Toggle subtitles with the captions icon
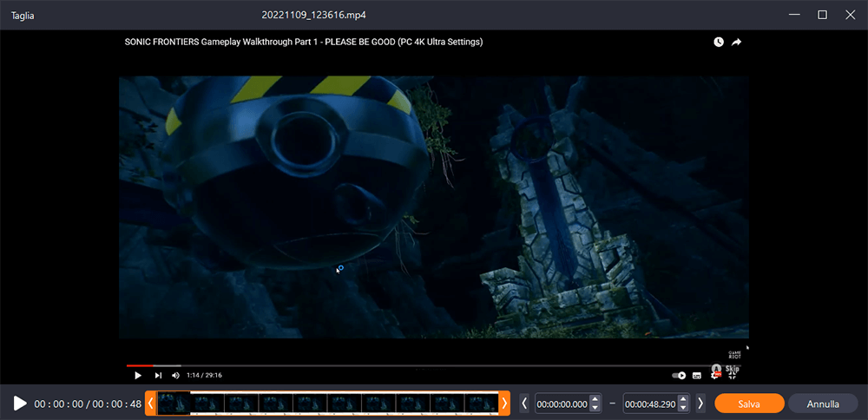This screenshot has width=868, height=420. coord(697,376)
